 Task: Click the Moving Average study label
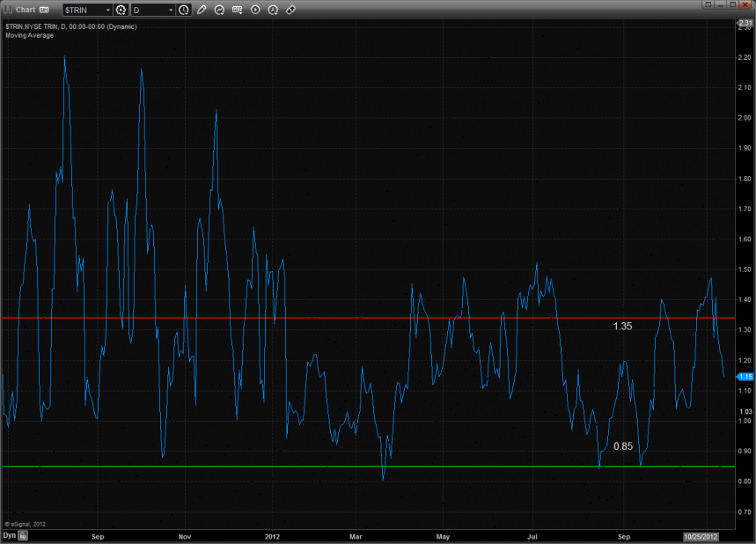(x=29, y=35)
